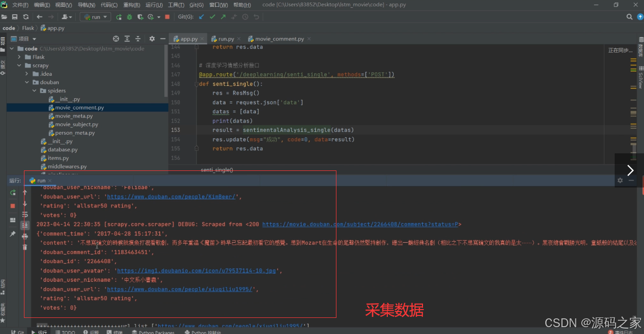
Task: Open the Git(G) menu
Action: 196,5
